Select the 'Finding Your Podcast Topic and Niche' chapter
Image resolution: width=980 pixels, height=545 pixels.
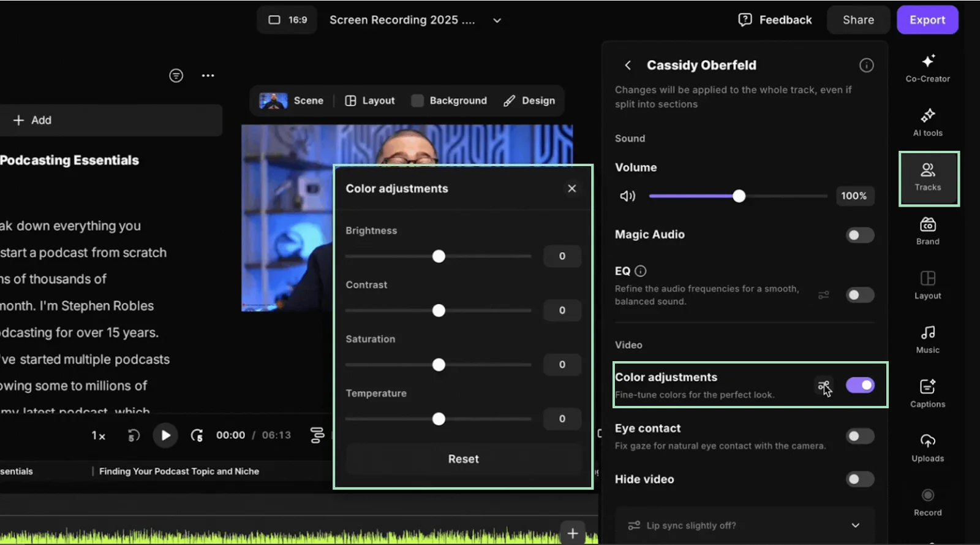coord(179,471)
